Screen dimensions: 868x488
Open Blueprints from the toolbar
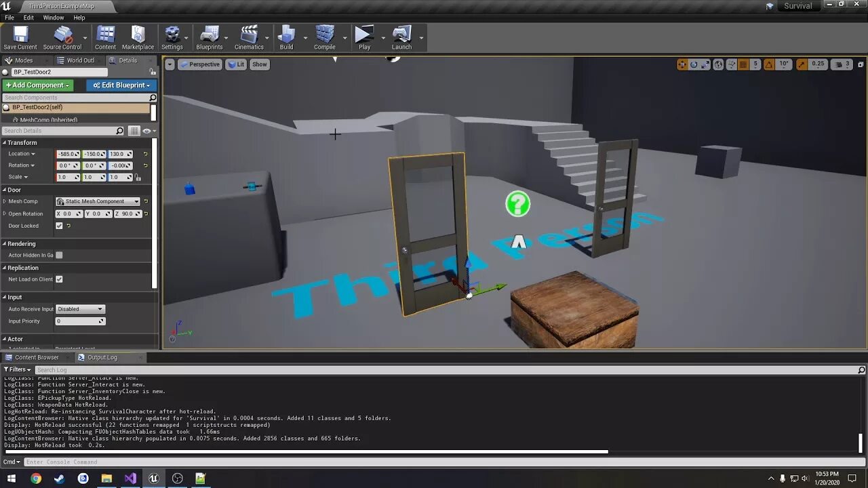click(210, 38)
